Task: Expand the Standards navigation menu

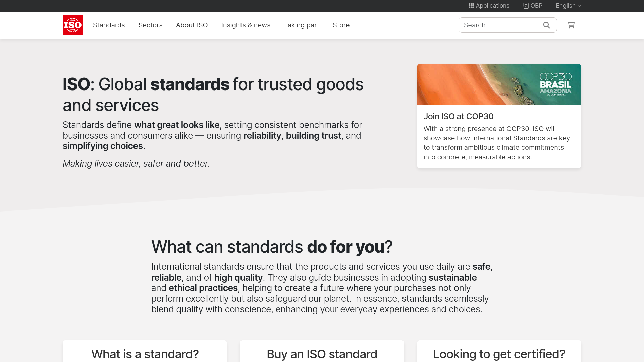Action: pyautogui.click(x=109, y=25)
